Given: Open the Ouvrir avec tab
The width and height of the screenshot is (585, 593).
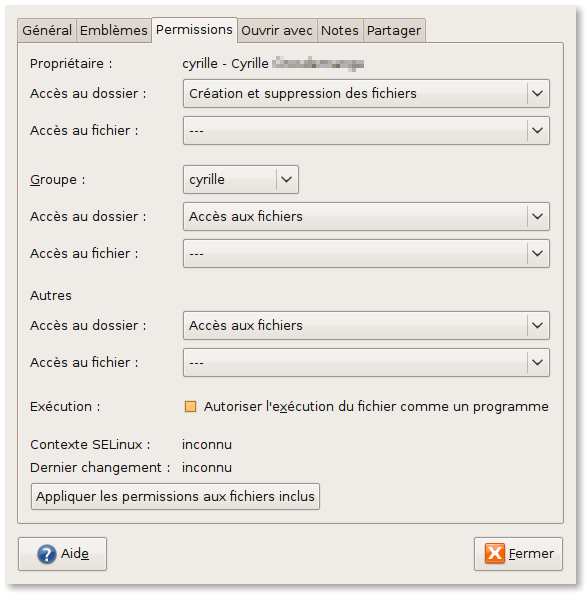Looking at the screenshot, I should pyautogui.click(x=277, y=31).
